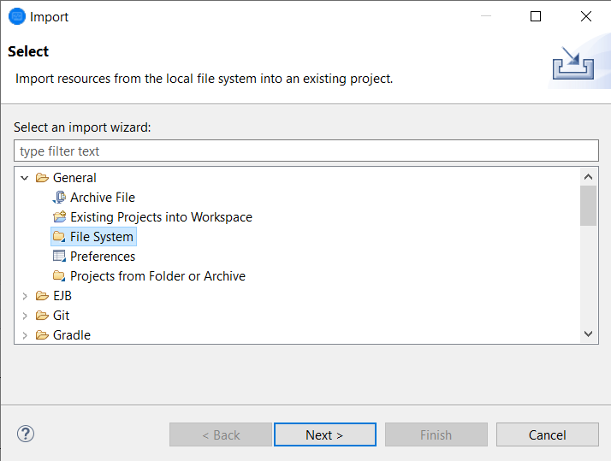This screenshot has width=612, height=462.
Task: Click Projects from Folder or Archive icon
Action: coord(59,276)
